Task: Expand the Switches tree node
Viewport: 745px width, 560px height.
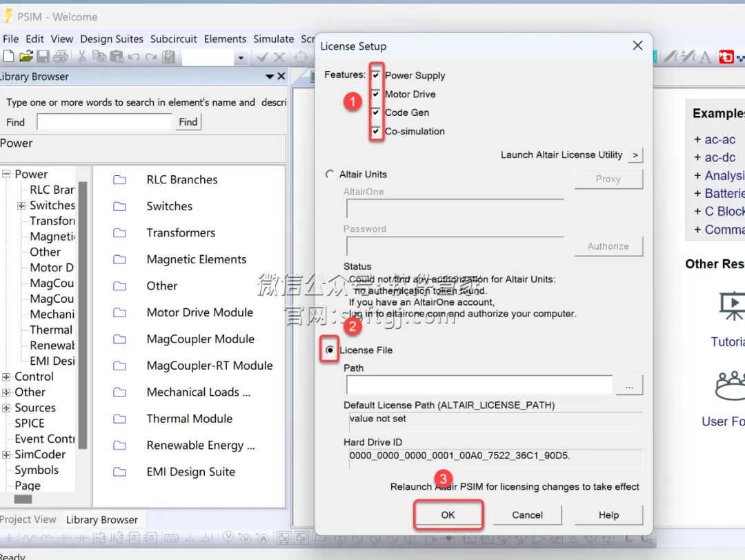Action: 21,206
